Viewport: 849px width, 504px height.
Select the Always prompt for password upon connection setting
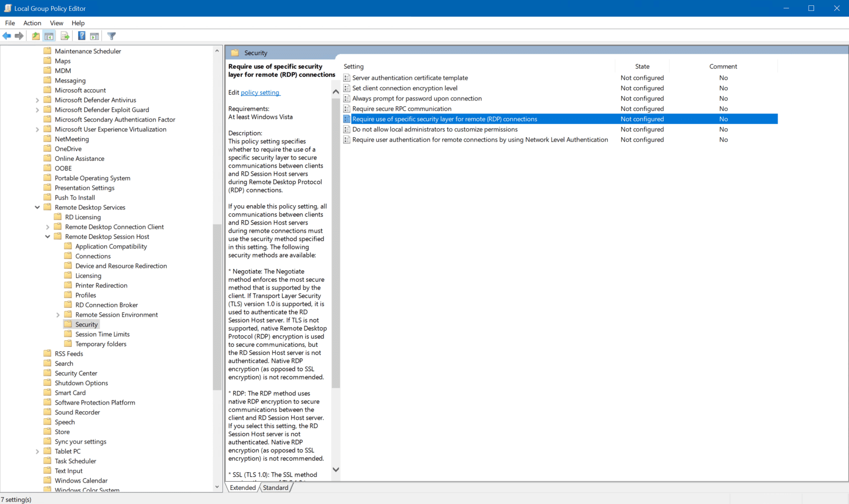point(417,98)
